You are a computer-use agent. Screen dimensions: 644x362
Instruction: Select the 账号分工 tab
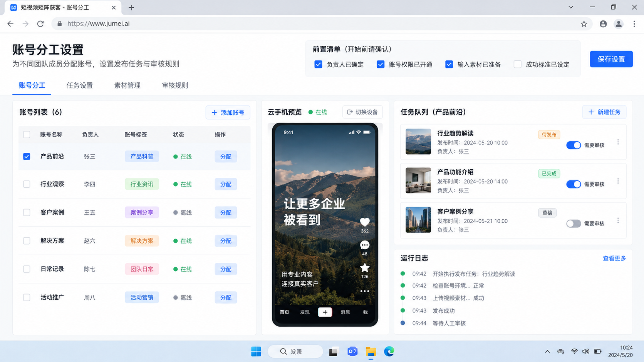point(32,85)
